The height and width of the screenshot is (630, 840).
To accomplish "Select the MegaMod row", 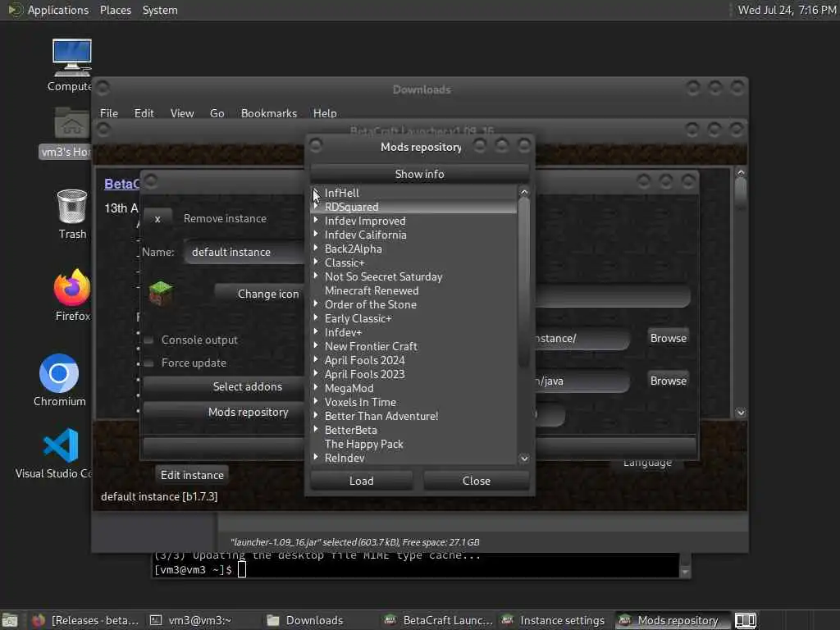I will pyautogui.click(x=413, y=388).
